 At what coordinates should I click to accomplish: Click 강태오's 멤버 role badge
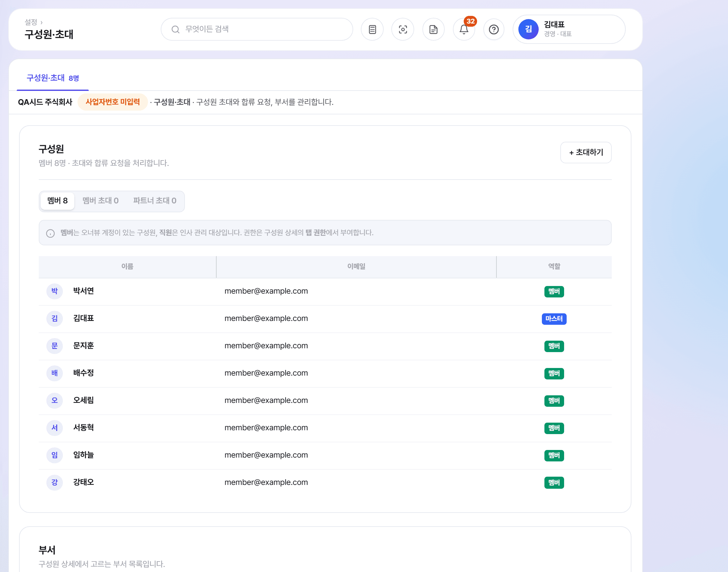554,483
